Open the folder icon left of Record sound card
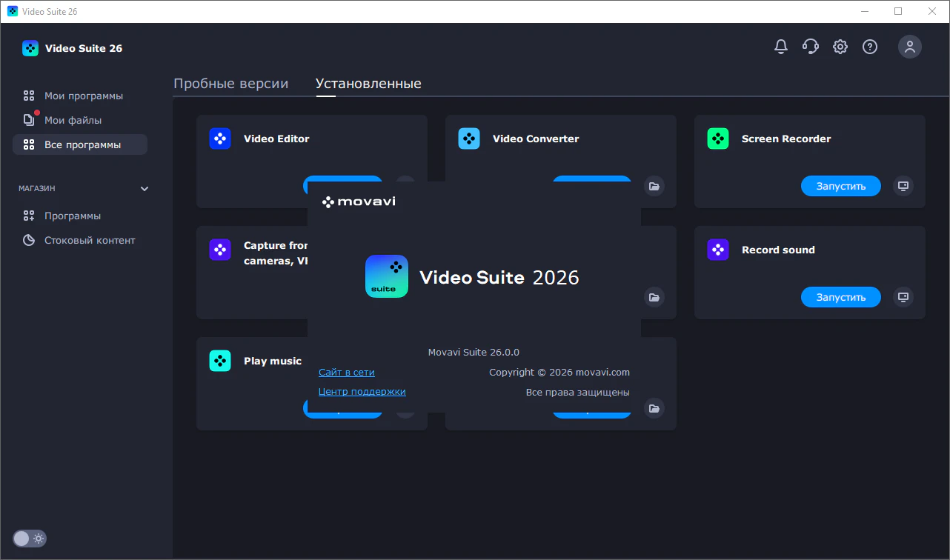 654,297
